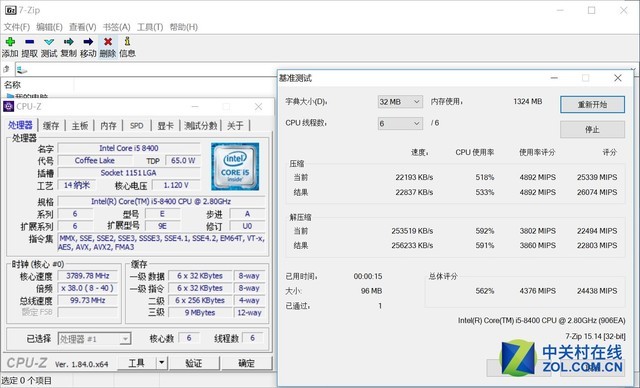The width and height of the screenshot is (640, 388).
Task: Switch to the 内存 tab in CPU-Z
Action: click(x=109, y=126)
